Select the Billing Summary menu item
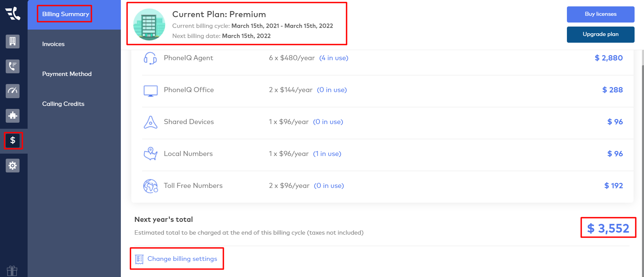Viewport: 644px width, 277px height. coord(65,14)
